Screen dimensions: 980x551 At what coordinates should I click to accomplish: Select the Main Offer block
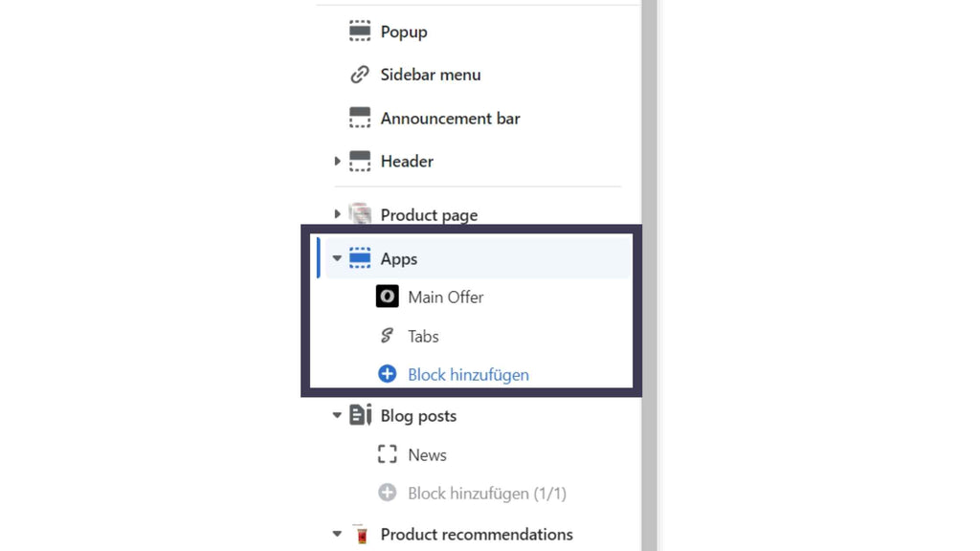(x=445, y=298)
